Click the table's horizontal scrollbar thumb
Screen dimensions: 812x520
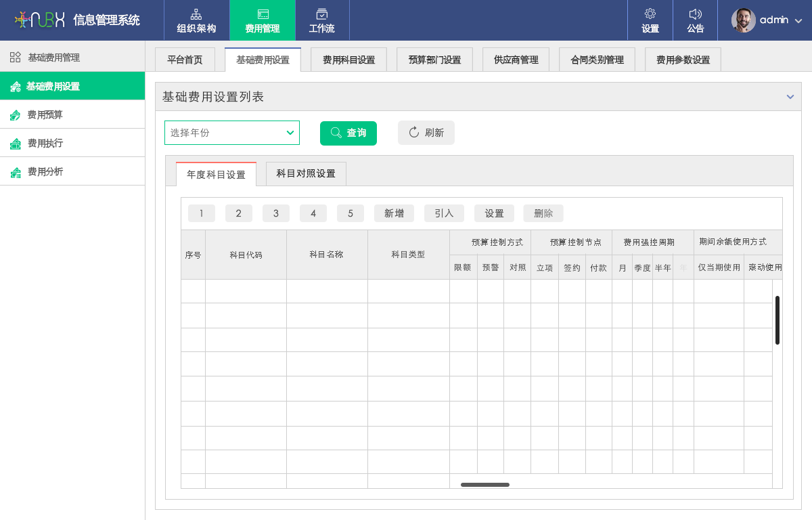coord(485,485)
